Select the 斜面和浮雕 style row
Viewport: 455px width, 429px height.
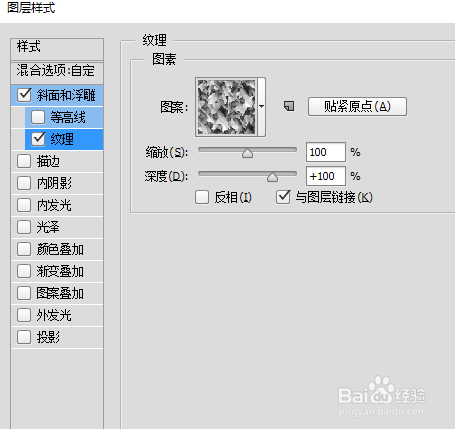click(x=57, y=95)
